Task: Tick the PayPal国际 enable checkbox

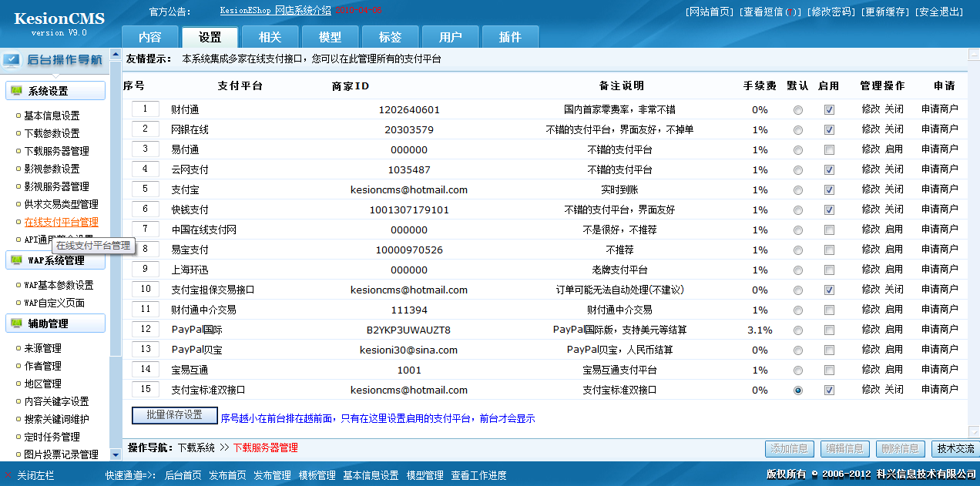Action: (x=829, y=330)
